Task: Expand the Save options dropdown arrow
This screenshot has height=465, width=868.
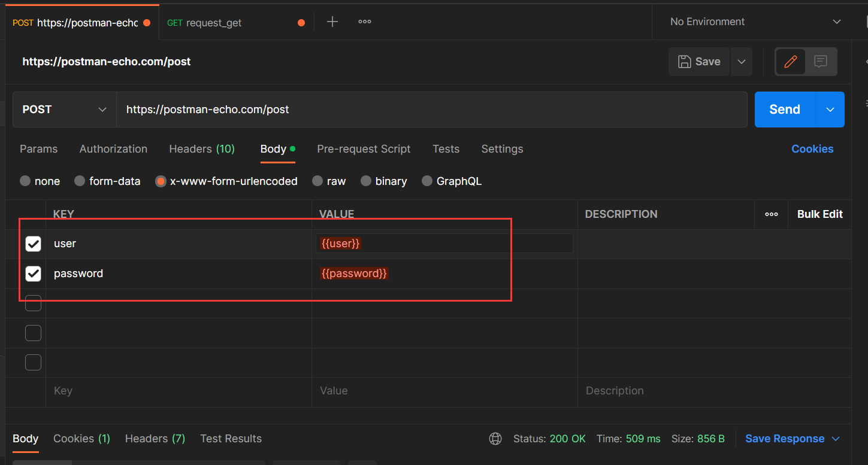Action: point(742,62)
